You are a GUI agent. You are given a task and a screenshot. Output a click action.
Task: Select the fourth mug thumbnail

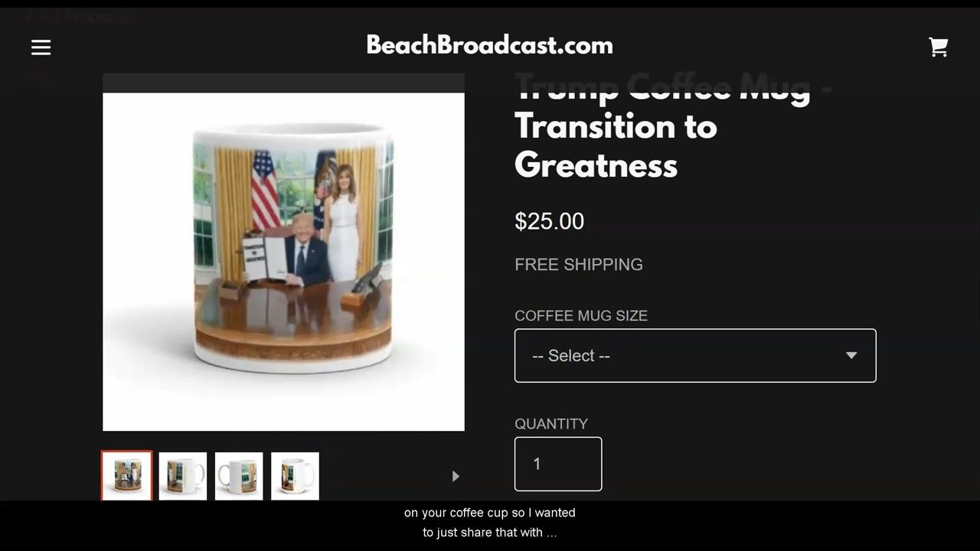click(x=295, y=476)
